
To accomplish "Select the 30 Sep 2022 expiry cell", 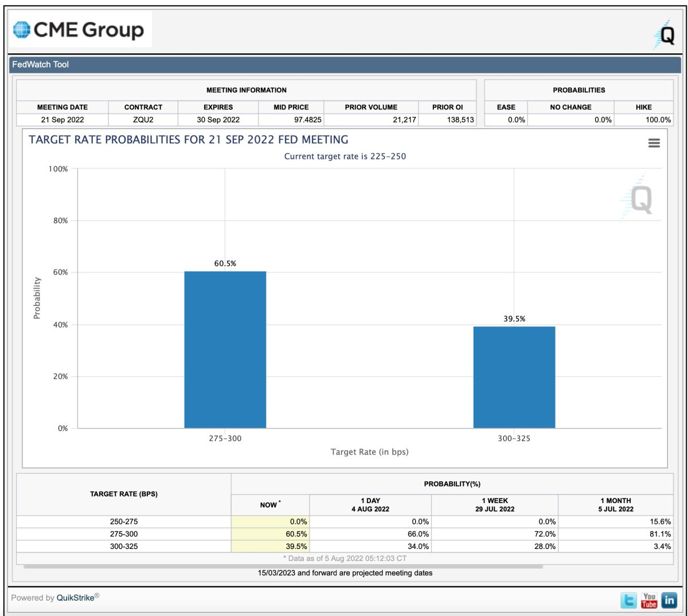I will point(218,120).
